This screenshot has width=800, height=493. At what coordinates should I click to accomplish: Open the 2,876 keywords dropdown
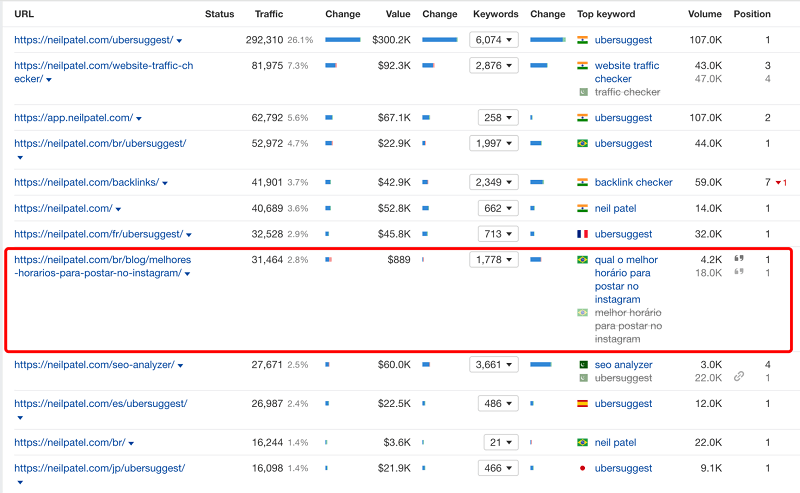click(x=494, y=65)
